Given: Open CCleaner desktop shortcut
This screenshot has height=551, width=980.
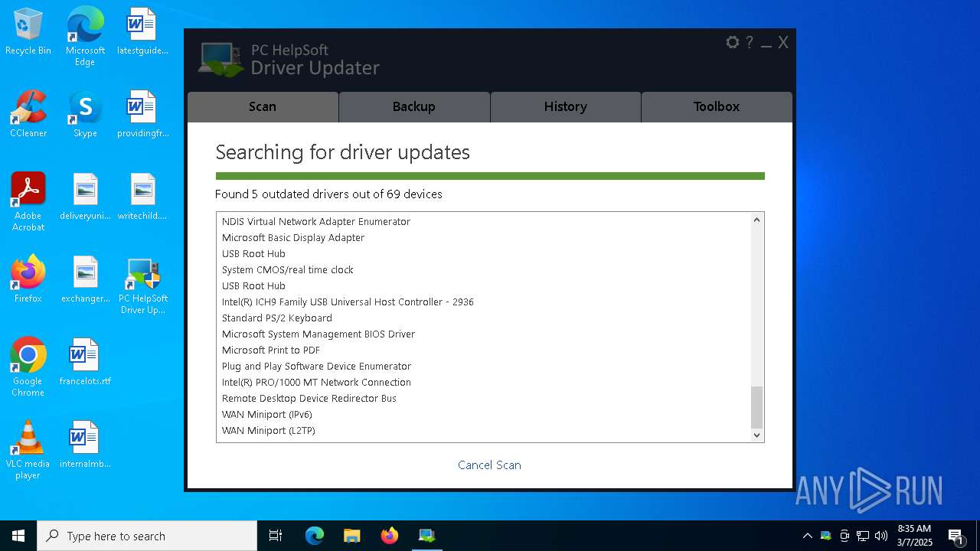Looking at the screenshot, I should tap(28, 115).
